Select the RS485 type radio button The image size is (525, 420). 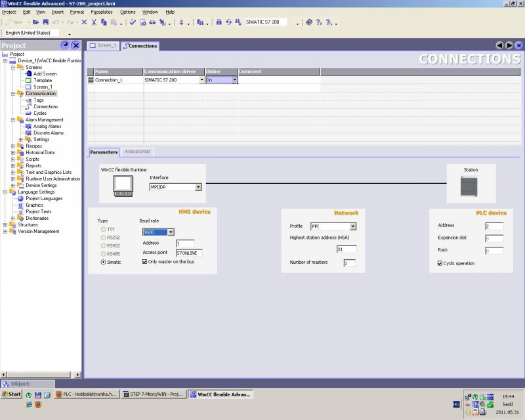click(103, 254)
